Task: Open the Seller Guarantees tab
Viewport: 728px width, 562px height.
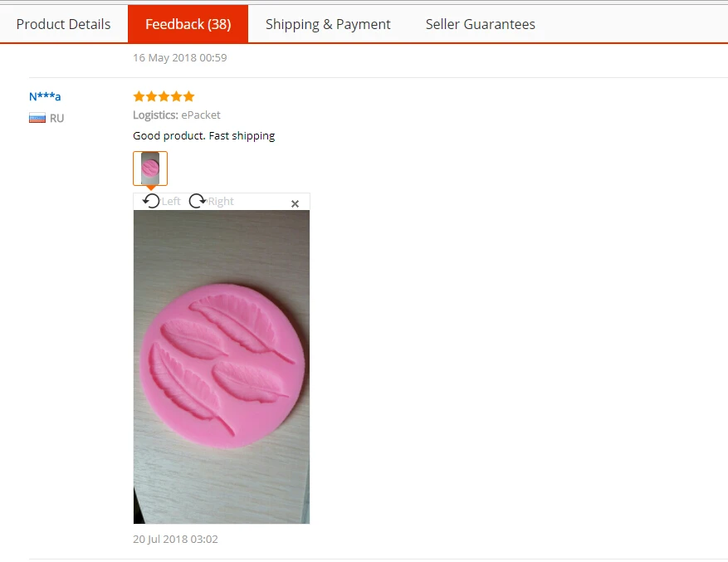Action: pyautogui.click(x=481, y=24)
